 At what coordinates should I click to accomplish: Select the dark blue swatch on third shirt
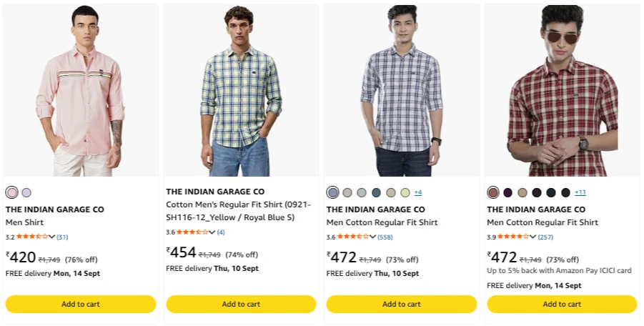pos(376,192)
